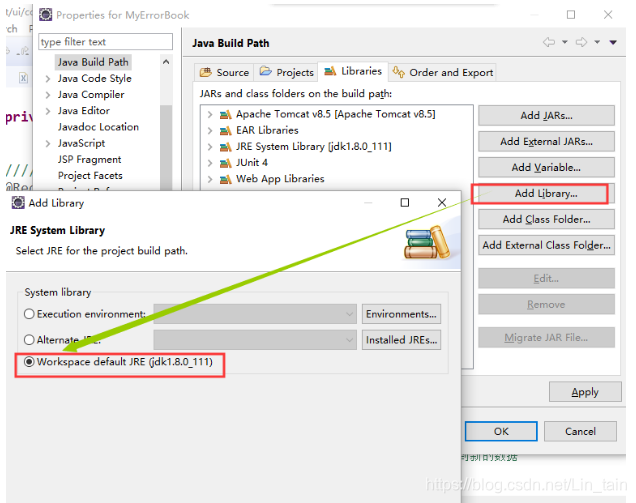The image size is (636, 503).
Task: Expand Java Compiler in properties tree
Action: tap(48, 95)
